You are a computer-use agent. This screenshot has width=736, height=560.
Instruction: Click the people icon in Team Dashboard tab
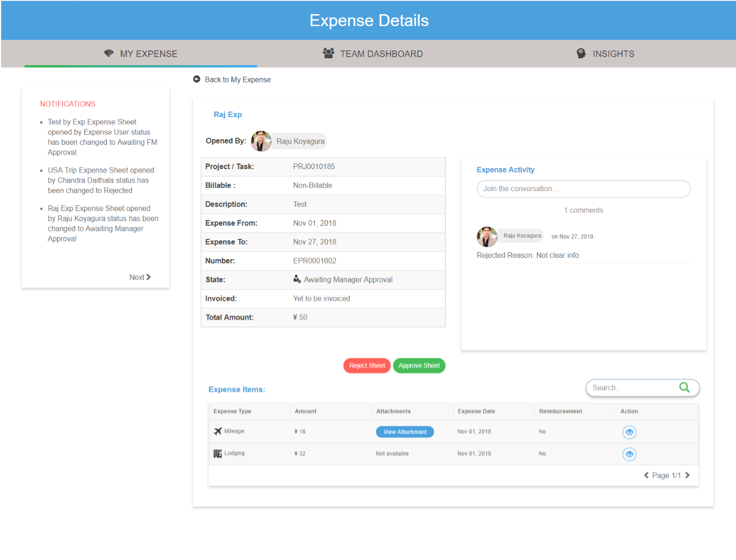pos(328,53)
